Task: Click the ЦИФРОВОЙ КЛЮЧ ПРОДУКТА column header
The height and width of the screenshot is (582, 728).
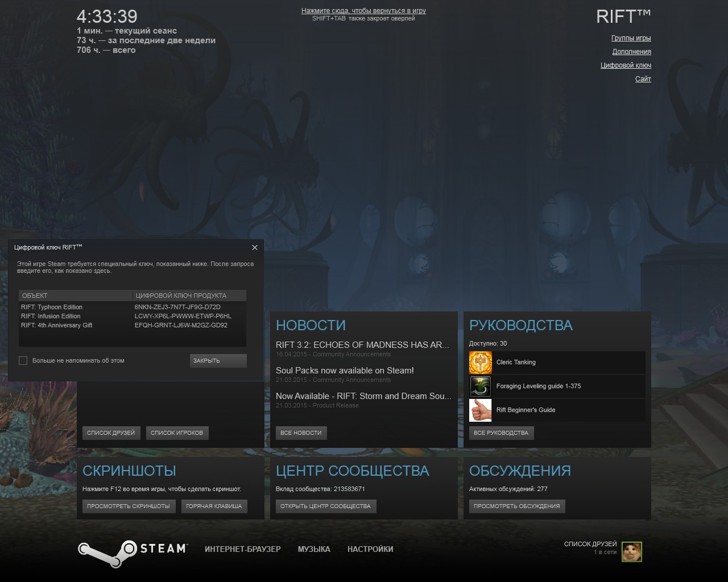Action: coord(189,296)
